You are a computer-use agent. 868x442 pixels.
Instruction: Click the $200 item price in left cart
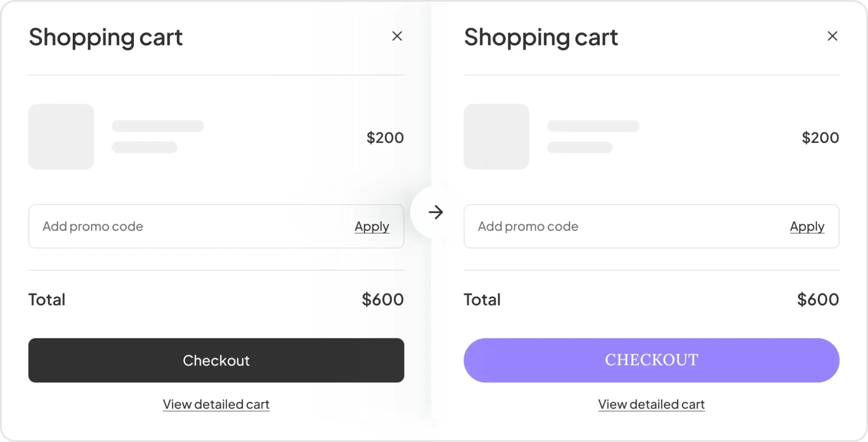pyautogui.click(x=385, y=138)
